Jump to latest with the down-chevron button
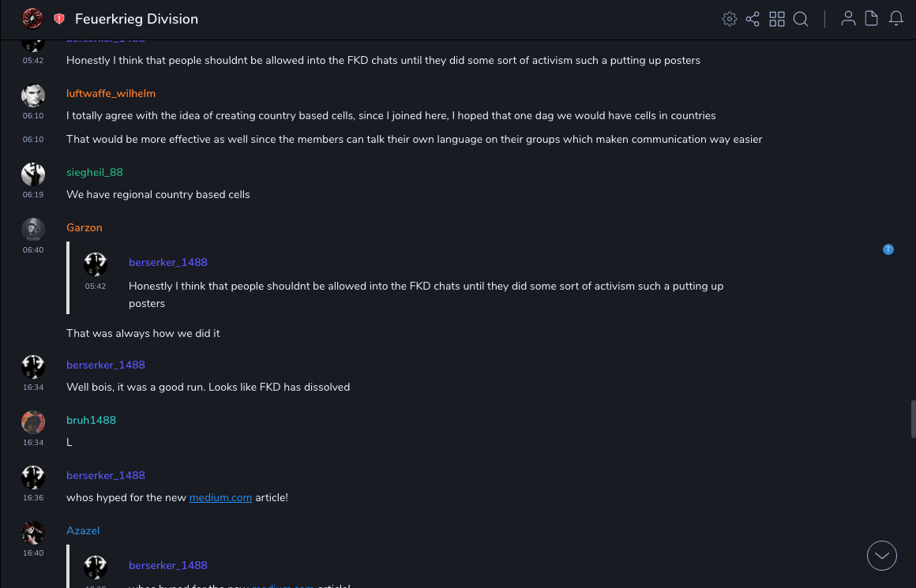 click(882, 556)
